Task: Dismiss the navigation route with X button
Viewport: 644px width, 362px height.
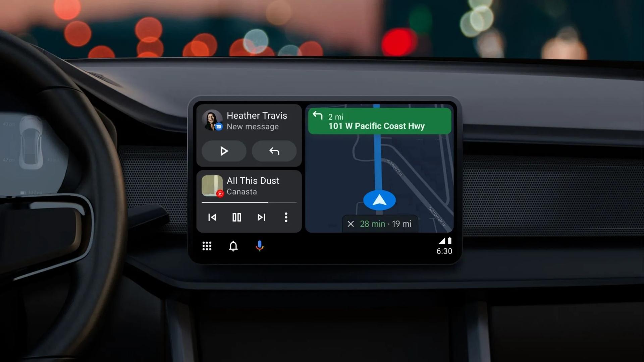Action: click(x=351, y=224)
